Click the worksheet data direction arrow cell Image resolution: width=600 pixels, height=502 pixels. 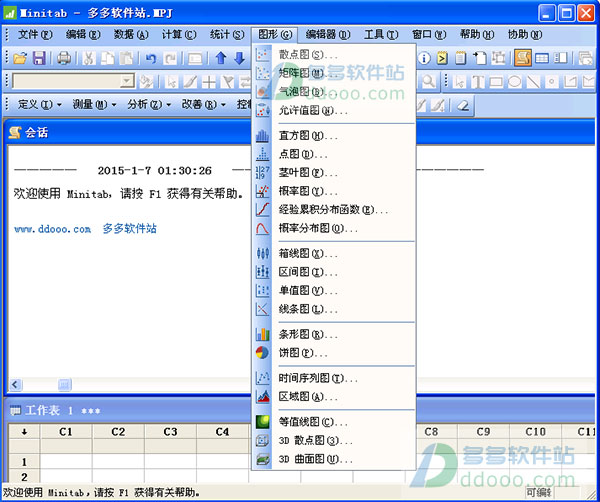click(x=24, y=432)
